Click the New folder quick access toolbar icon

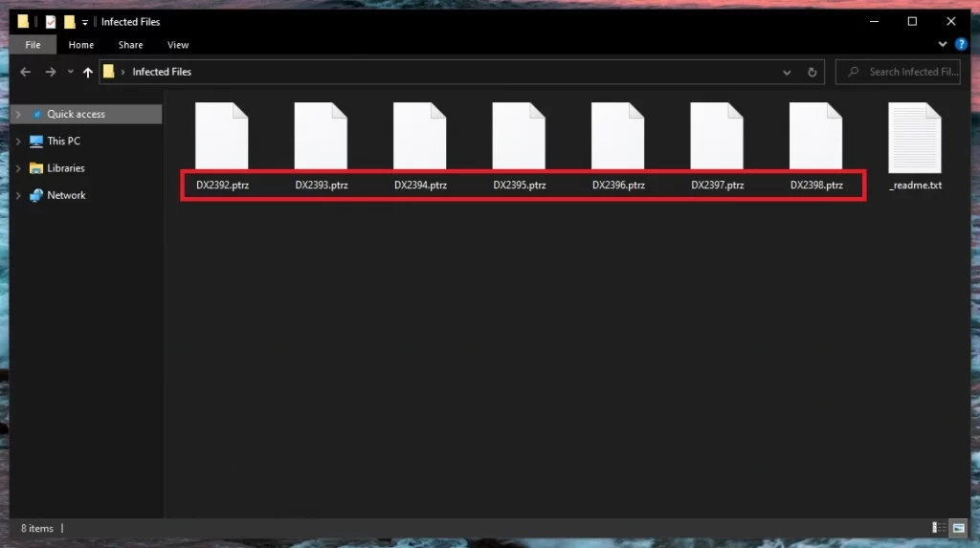point(69,22)
